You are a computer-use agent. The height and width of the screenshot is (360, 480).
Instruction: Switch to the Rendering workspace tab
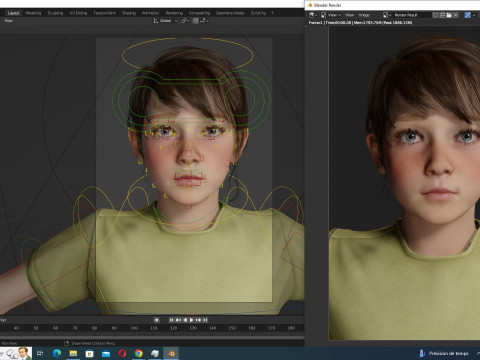click(174, 13)
